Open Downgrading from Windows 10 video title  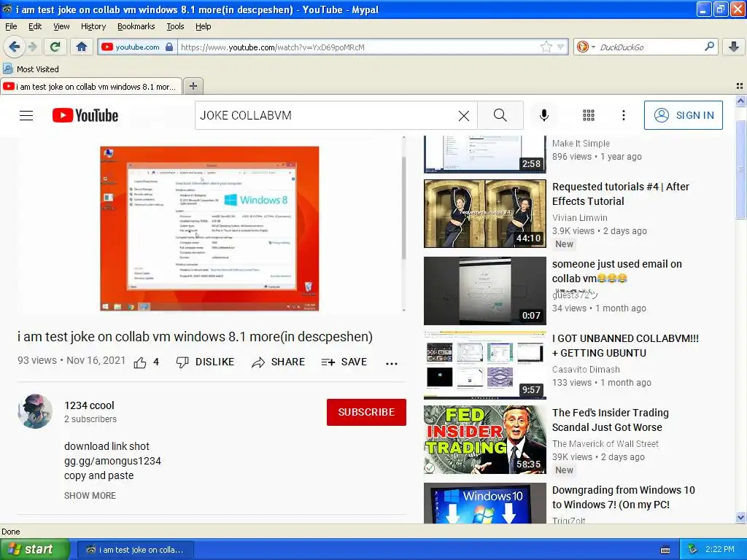point(623,497)
